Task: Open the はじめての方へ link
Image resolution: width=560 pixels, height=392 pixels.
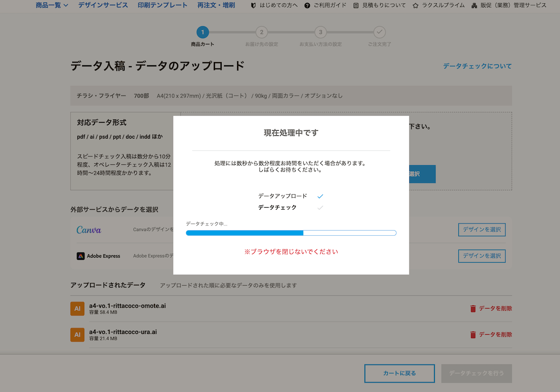Action: pos(278,6)
